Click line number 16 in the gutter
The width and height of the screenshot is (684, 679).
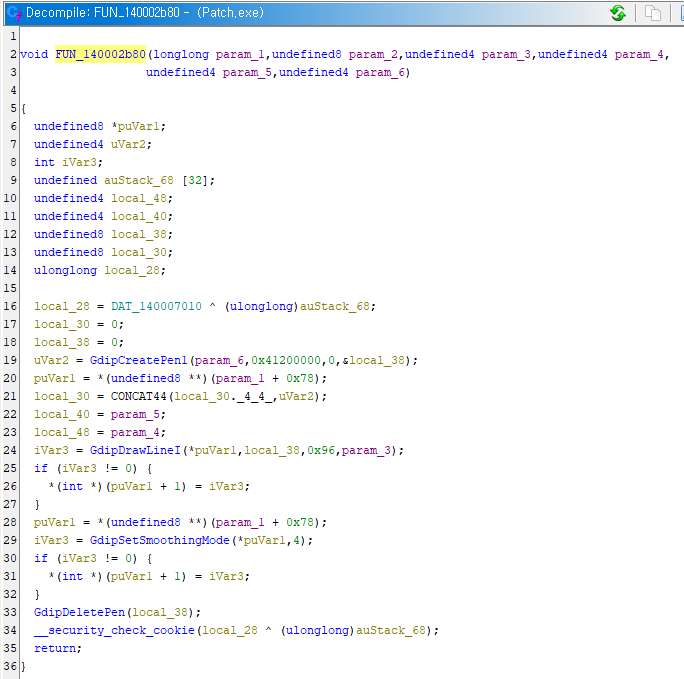click(10, 307)
